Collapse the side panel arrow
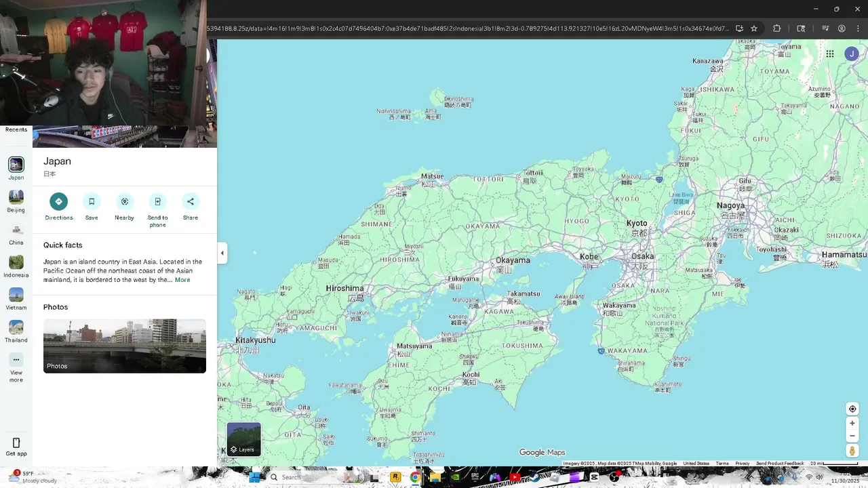 coord(222,253)
